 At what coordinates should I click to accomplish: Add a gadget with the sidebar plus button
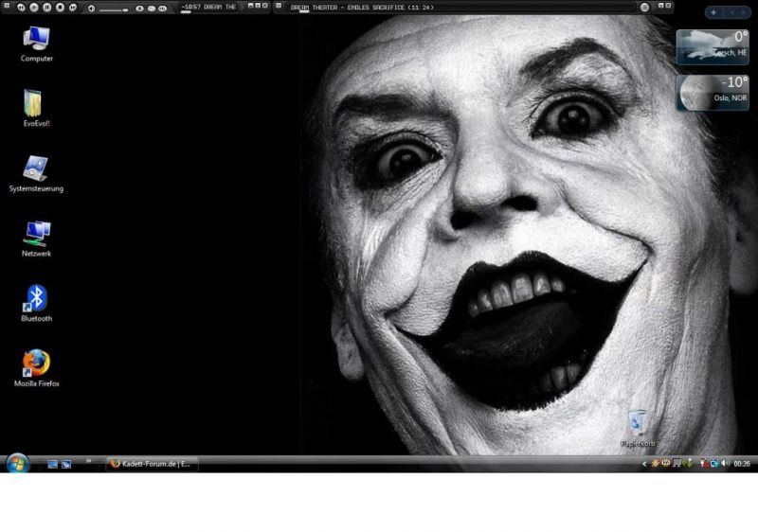pyautogui.click(x=713, y=12)
